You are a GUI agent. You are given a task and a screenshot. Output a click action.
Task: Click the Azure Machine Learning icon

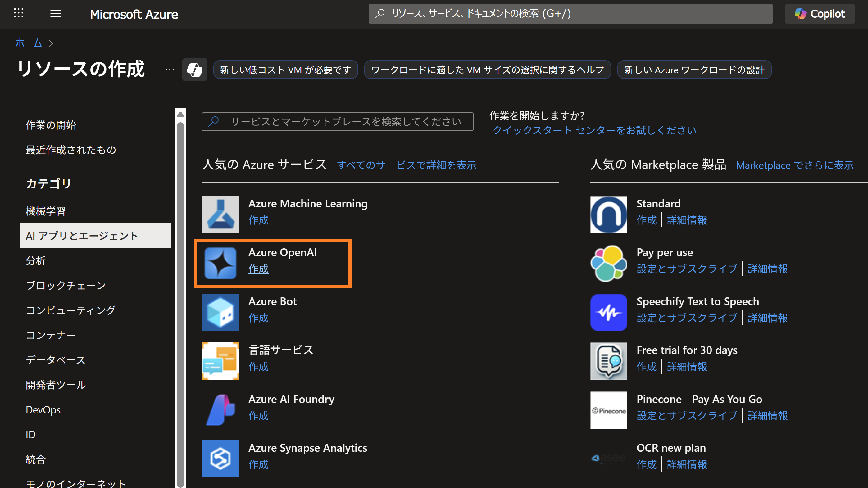coord(220,215)
